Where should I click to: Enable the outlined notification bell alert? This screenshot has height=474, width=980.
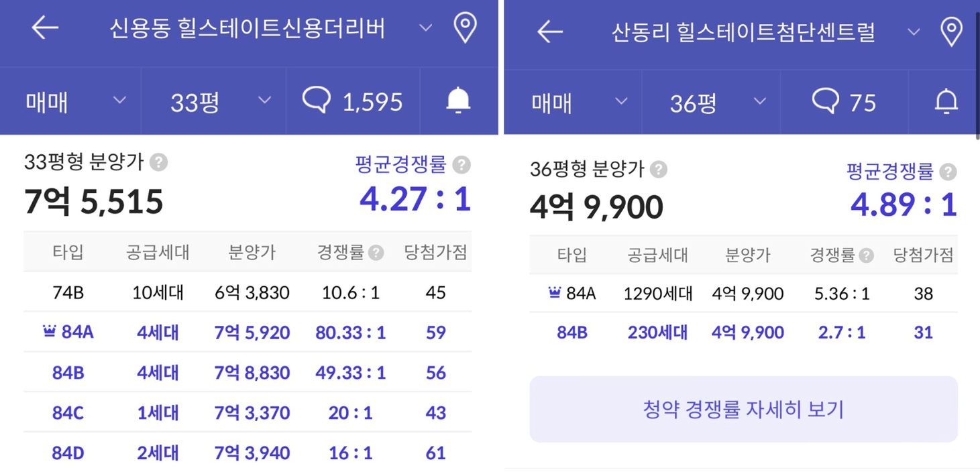(946, 102)
